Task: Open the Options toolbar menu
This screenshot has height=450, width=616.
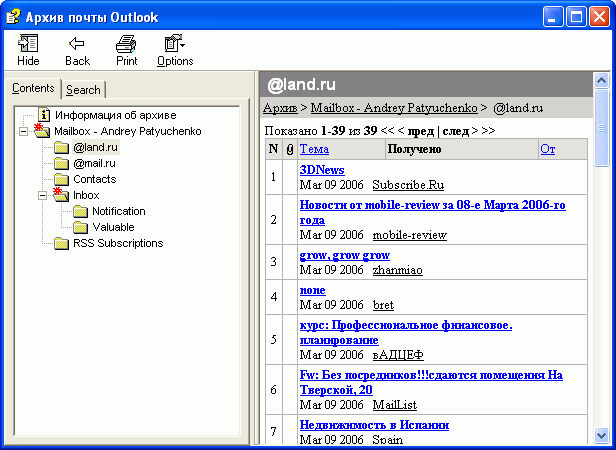Action: (175, 44)
